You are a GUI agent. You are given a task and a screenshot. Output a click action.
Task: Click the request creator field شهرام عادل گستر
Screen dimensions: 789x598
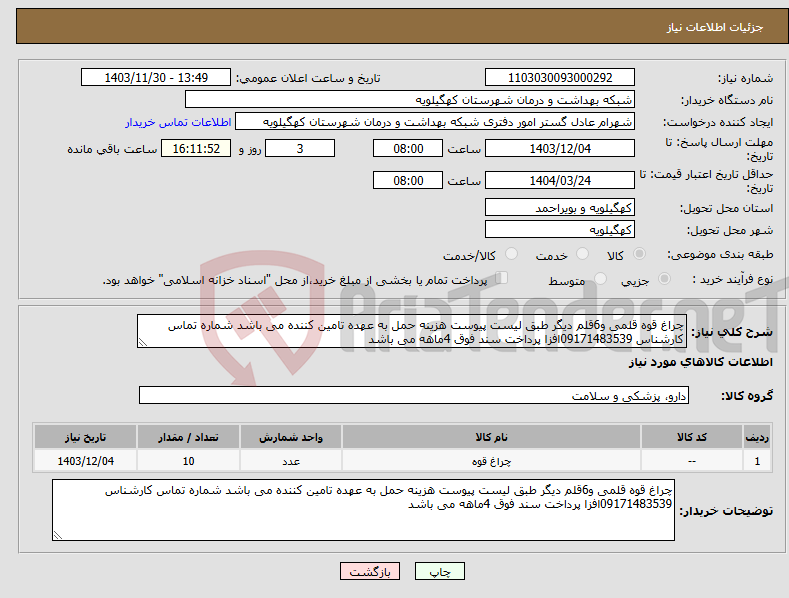click(x=435, y=122)
